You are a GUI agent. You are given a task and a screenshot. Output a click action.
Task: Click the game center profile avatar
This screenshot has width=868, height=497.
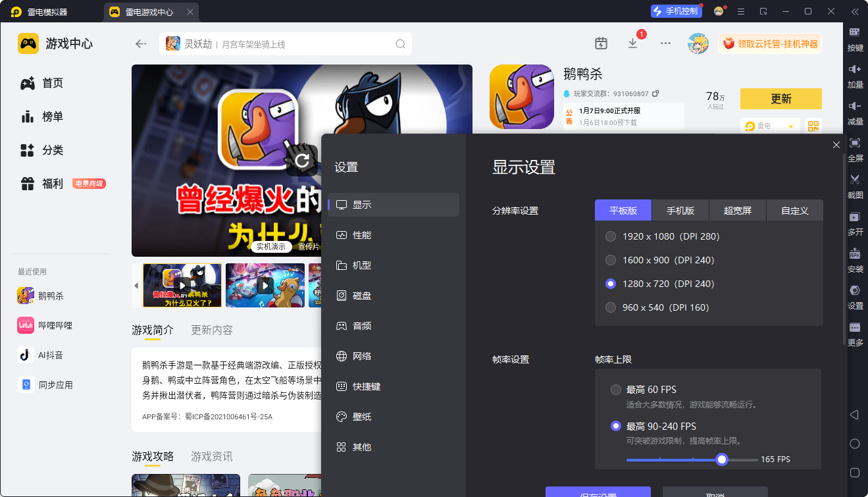click(x=698, y=43)
